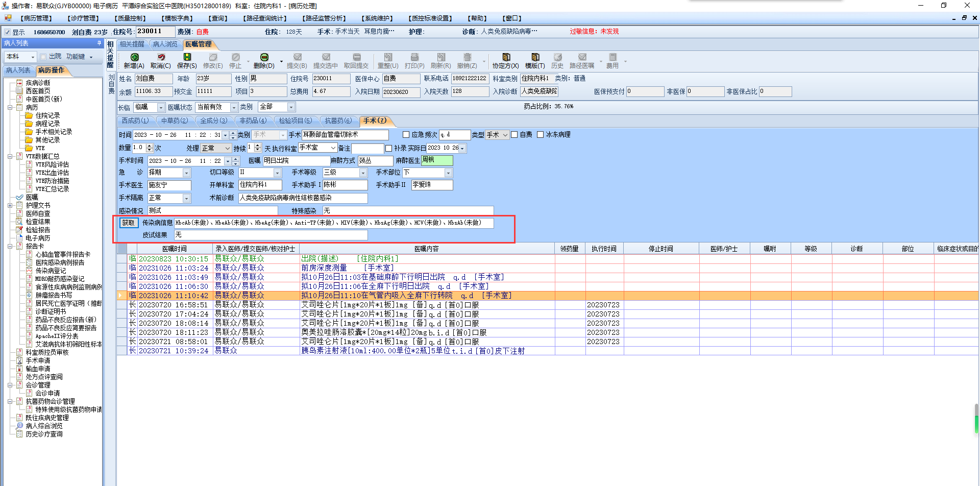Switch to the 抗菌药(6) tab
Screen dimensions: 980x486
tap(338, 121)
